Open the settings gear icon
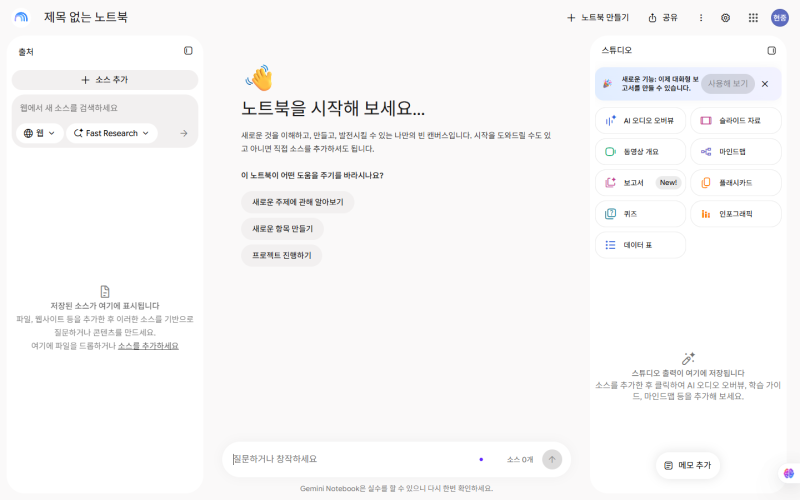The image size is (800, 500). click(x=725, y=18)
